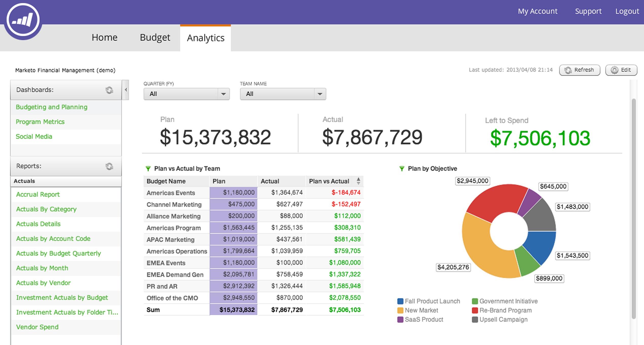Click the collapse arrow on left sidebar panel
644x345 pixels.
[x=127, y=90]
